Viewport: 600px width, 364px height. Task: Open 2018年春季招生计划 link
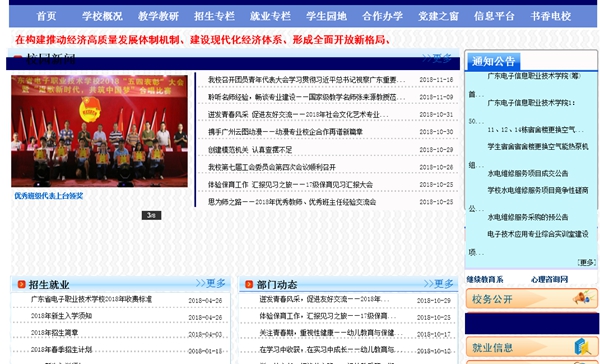[x=61, y=350]
